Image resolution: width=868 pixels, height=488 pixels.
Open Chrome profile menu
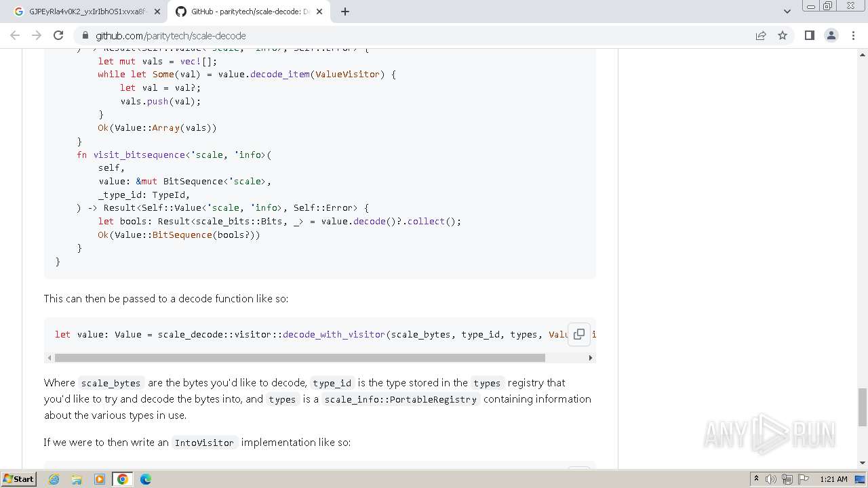tap(831, 35)
